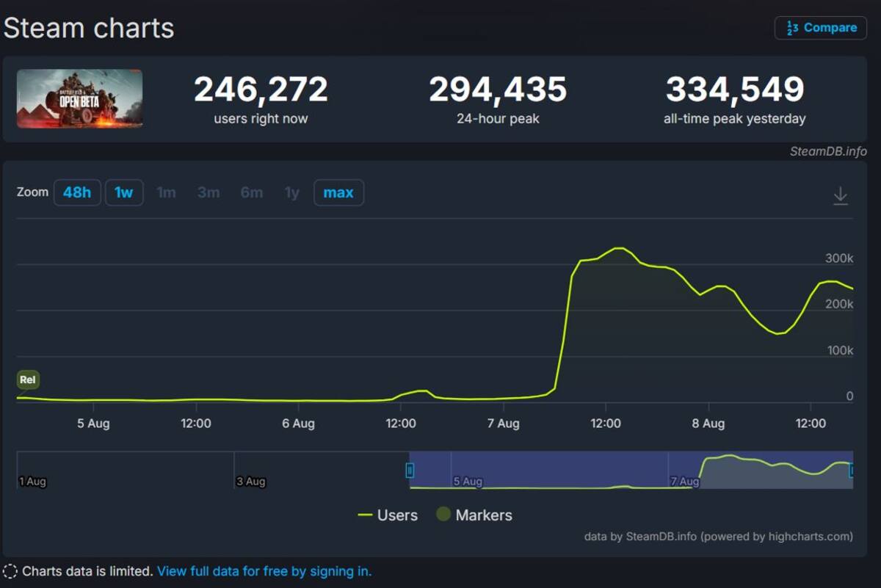Click the Compare button
The height and width of the screenshot is (588, 881).
pyautogui.click(x=821, y=28)
